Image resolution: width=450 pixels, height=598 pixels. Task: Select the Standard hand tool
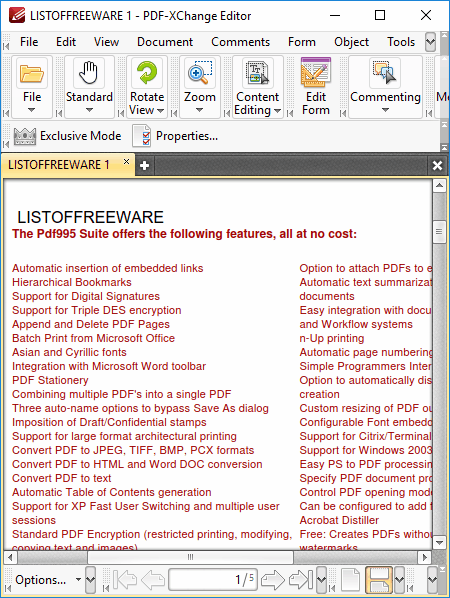(89, 73)
